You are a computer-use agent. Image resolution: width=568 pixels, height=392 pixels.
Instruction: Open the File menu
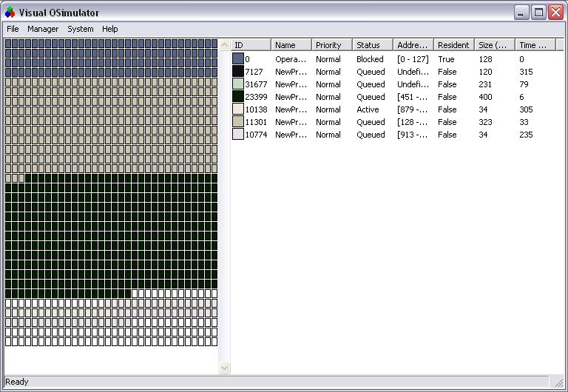(13, 29)
